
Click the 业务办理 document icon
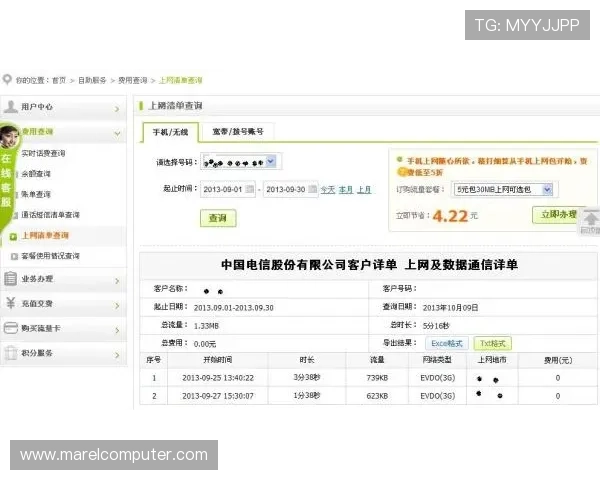(x=10, y=279)
